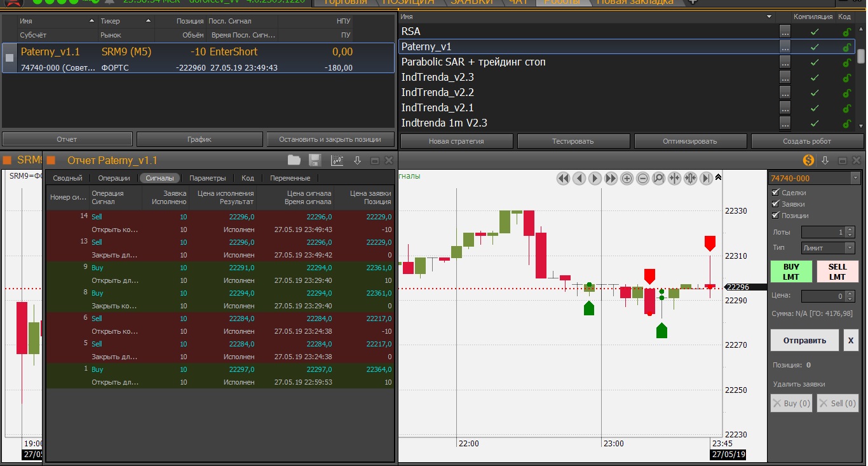This screenshot has width=868, height=466.
Task: Toggle the Позиции checkbox
Action: 775,216
